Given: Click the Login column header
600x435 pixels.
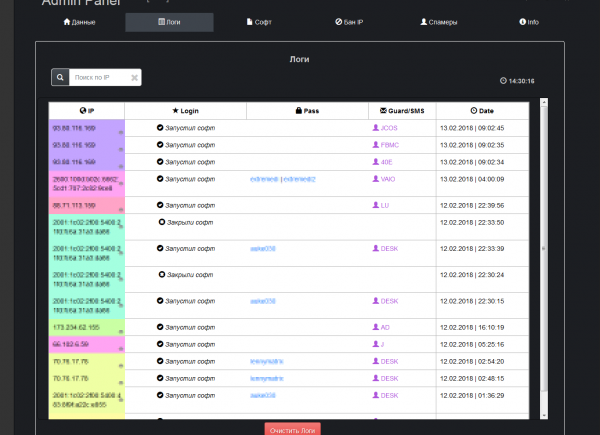Looking at the screenshot, I should [185, 110].
